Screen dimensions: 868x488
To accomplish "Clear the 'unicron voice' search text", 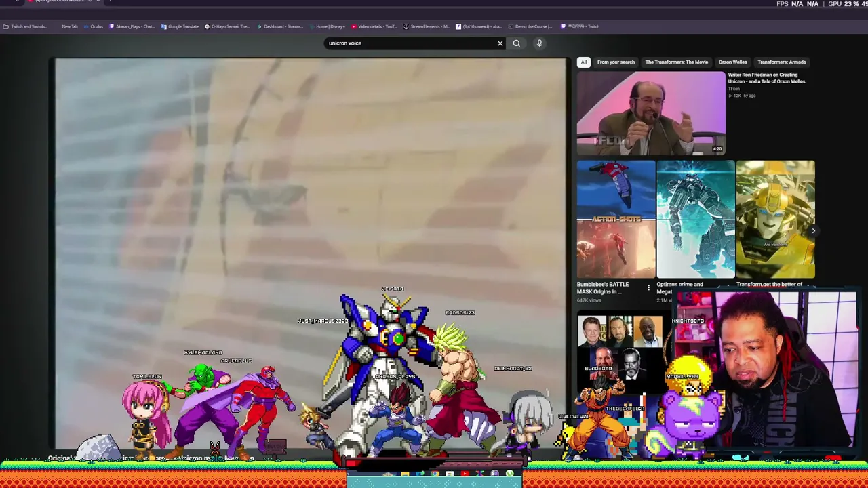I will 500,43.
